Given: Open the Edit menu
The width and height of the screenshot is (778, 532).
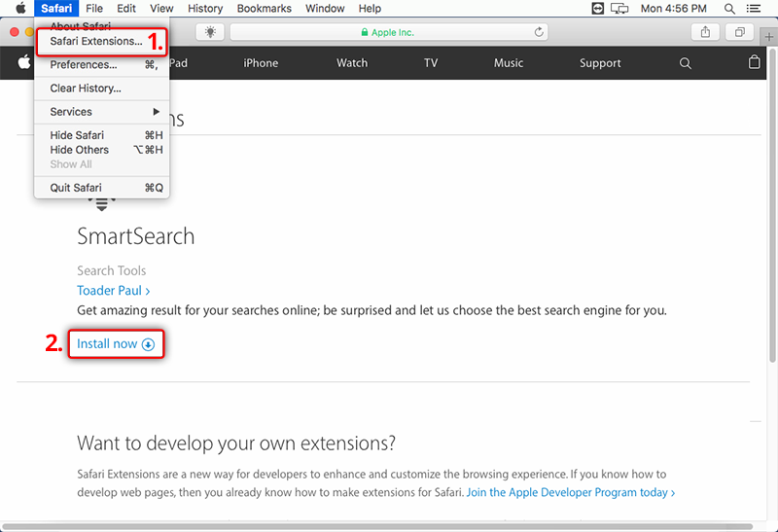Looking at the screenshot, I should coord(126,8).
